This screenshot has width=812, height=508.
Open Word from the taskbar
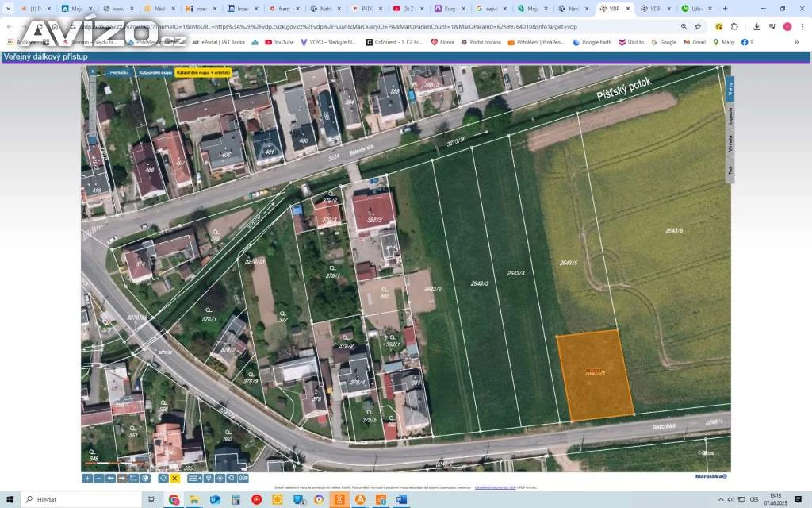tap(401, 500)
